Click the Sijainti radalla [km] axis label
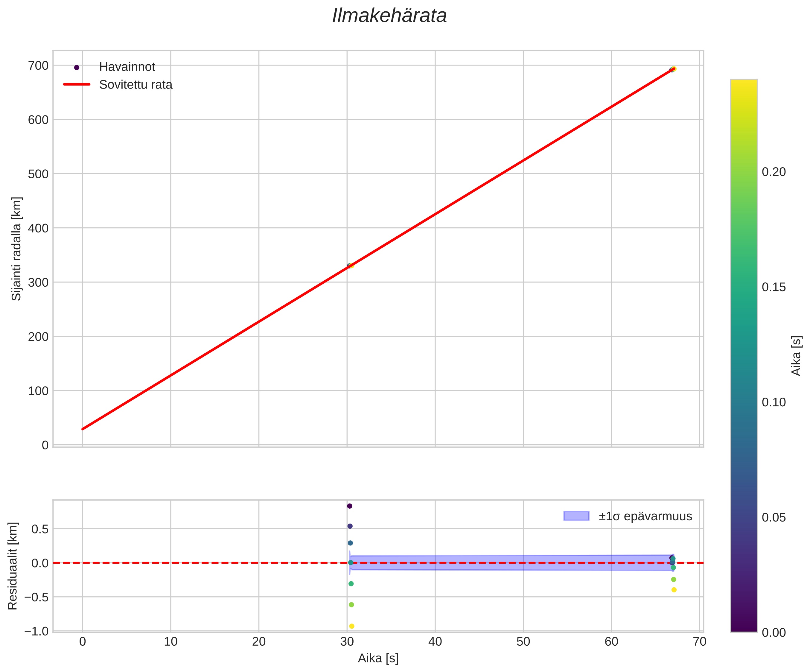Image resolution: width=810 pixels, height=672 pixels. (x=16, y=249)
